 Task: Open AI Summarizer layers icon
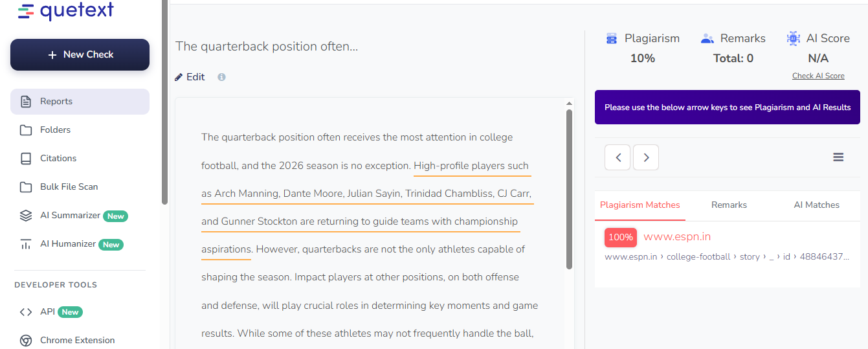point(26,216)
